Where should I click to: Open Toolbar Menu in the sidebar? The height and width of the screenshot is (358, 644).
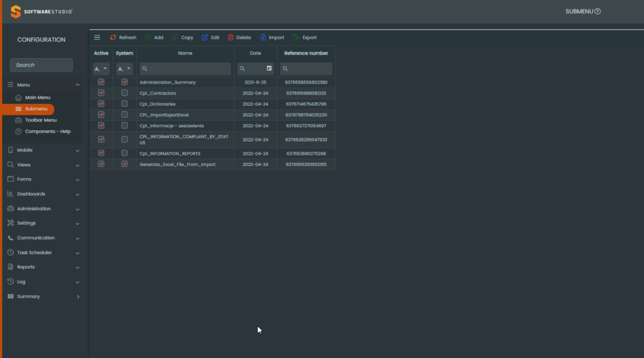40,120
